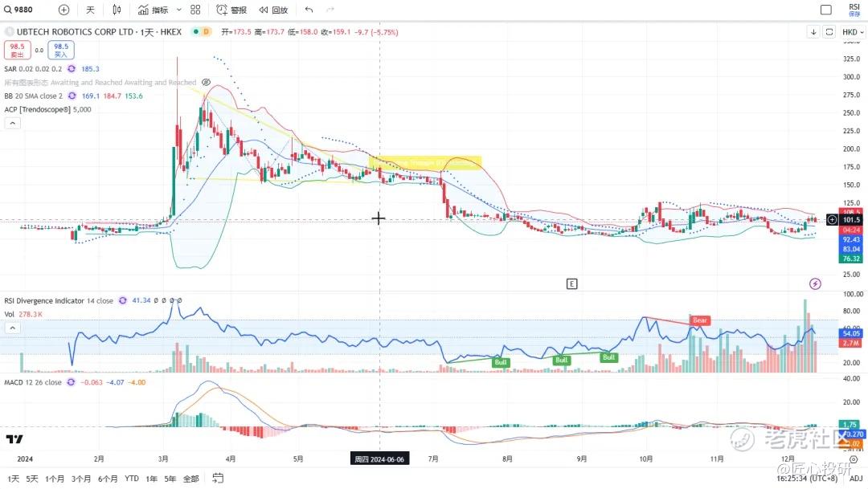Click the plus icon beside 101.5 price
The height and width of the screenshot is (489, 868).
pyautogui.click(x=832, y=219)
